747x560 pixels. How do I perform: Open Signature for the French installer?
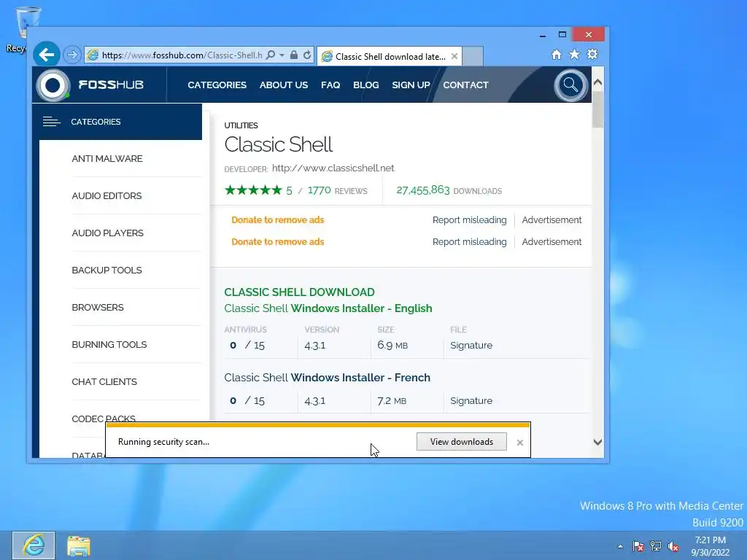[x=471, y=400]
